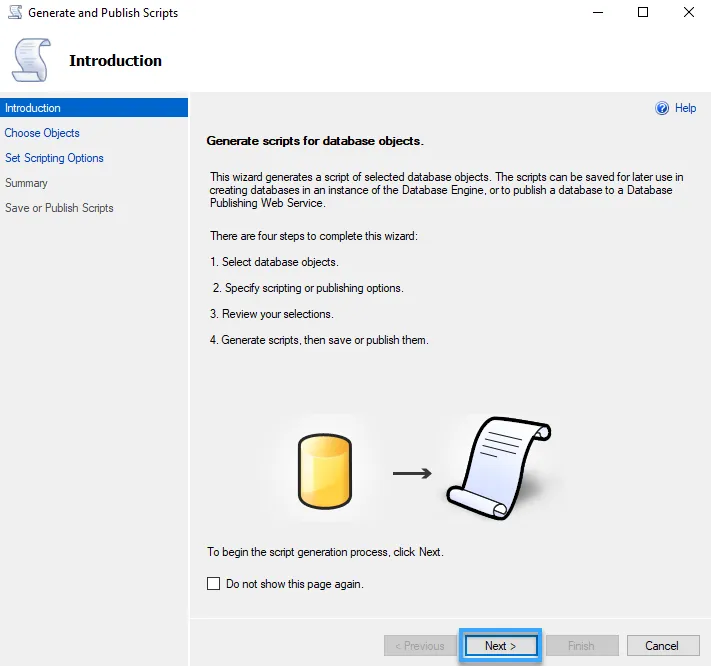Click the bold Introduction page heading
711x666 pixels.
tap(116, 60)
